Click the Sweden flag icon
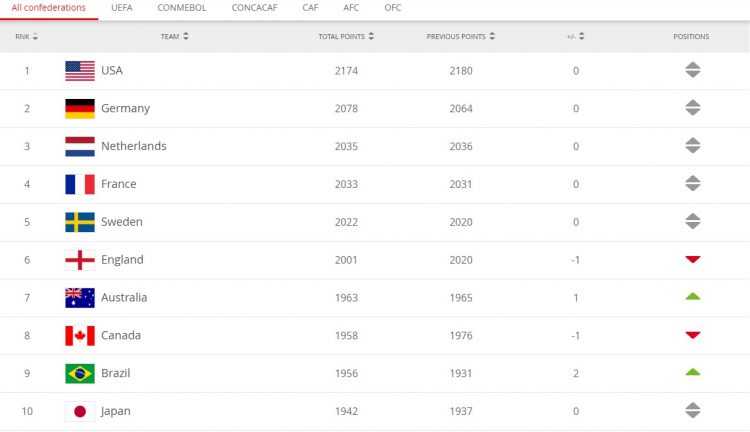This screenshot has height=432, width=750. click(x=80, y=222)
